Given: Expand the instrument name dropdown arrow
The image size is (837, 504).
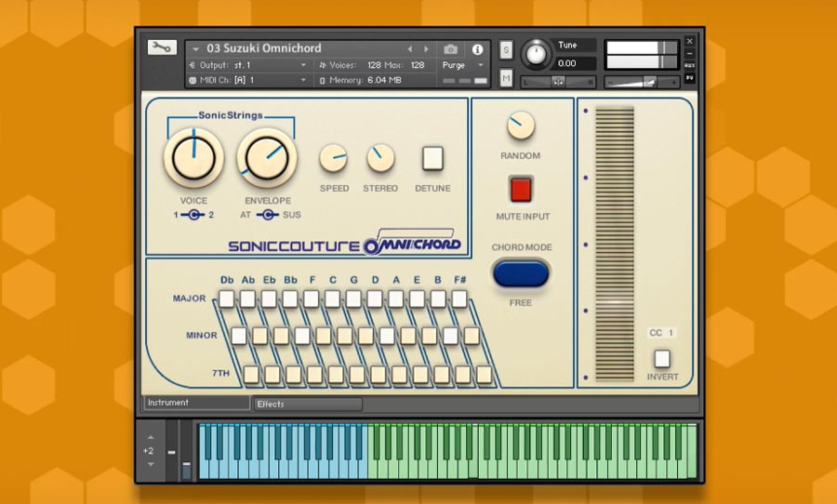Looking at the screenshot, I should (195, 49).
